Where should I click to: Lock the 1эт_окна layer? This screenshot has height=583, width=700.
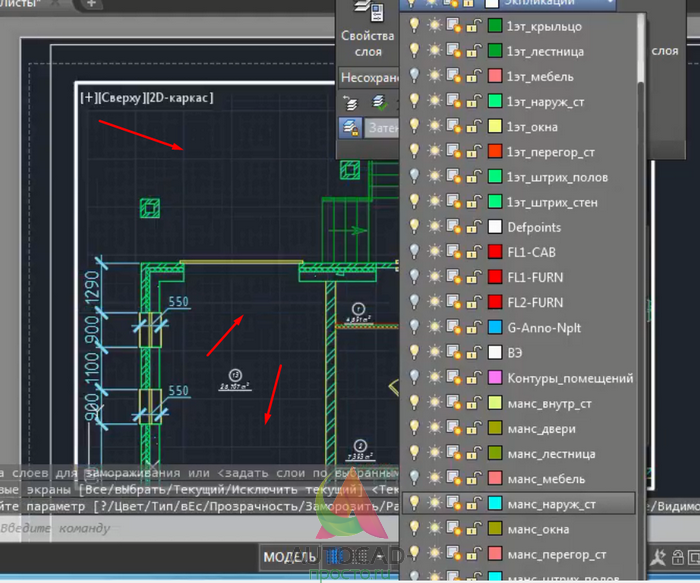coord(474,126)
